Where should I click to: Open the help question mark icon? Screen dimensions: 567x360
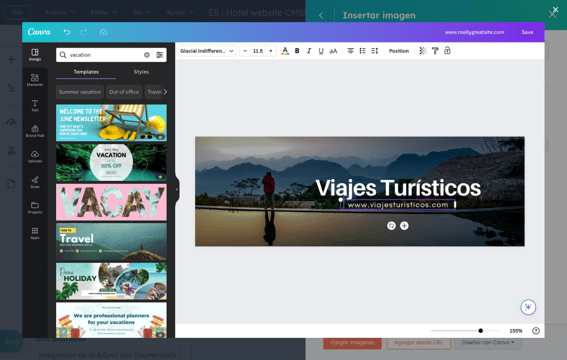[x=536, y=331]
